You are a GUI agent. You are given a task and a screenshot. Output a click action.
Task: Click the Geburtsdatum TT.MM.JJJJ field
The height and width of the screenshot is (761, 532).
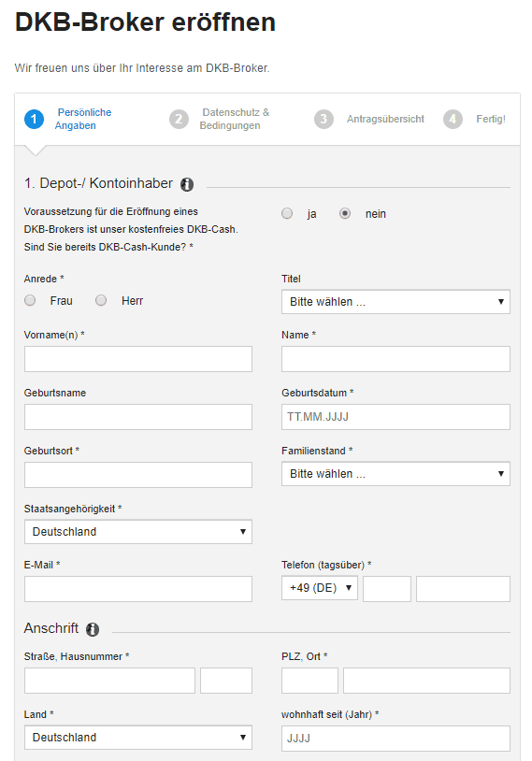(395, 417)
